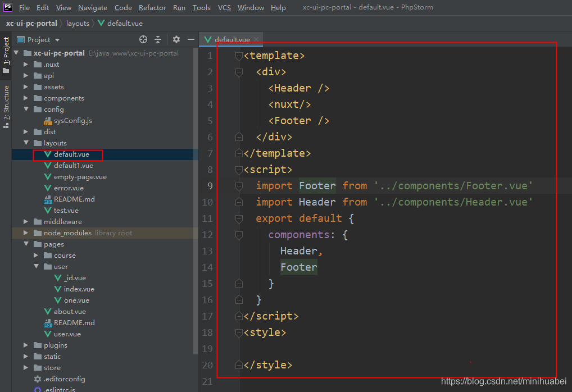
Task: Select error.vue file
Action: pos(69,188)
